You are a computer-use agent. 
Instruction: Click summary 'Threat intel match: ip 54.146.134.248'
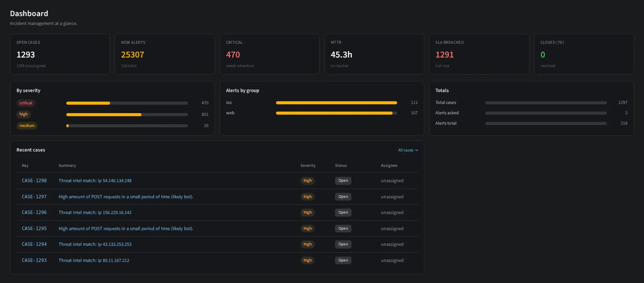pyautogui.click(x=95, y=181)
